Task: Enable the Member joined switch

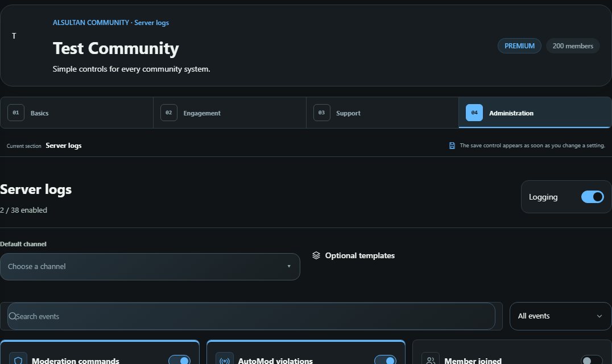Action: pos(592,361)
